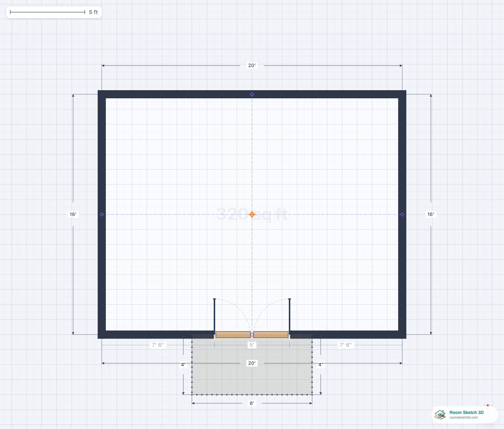Image resolution: width=504 pixels, height=429 pixels.
Task: Click the 20' dimension label below the doors
Action: coord(252,363)
